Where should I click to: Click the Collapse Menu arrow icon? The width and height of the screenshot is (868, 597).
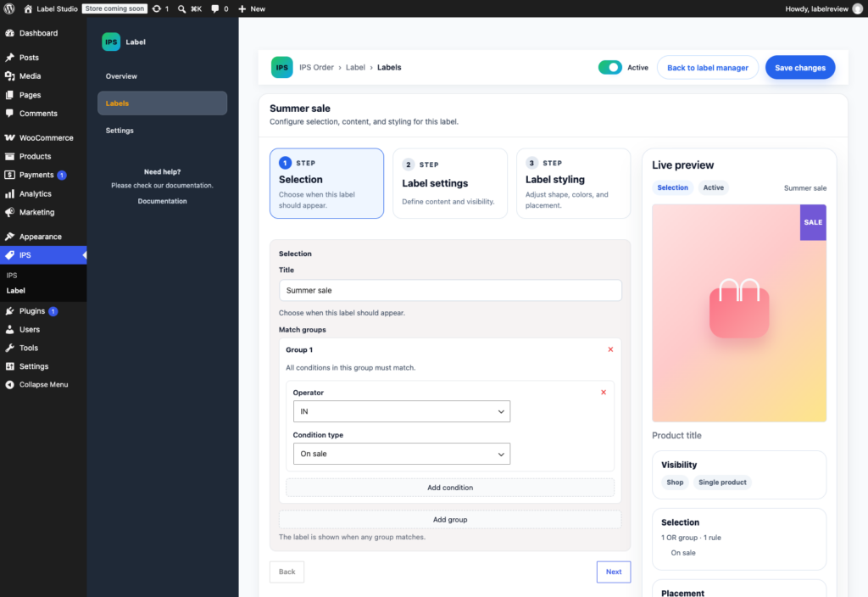9,384
